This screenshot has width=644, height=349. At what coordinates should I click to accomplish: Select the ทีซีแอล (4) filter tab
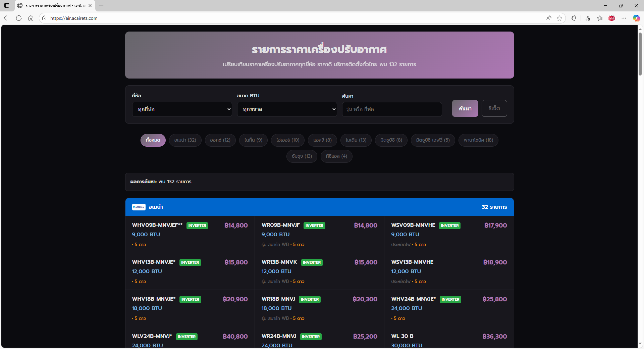[336, 156]
